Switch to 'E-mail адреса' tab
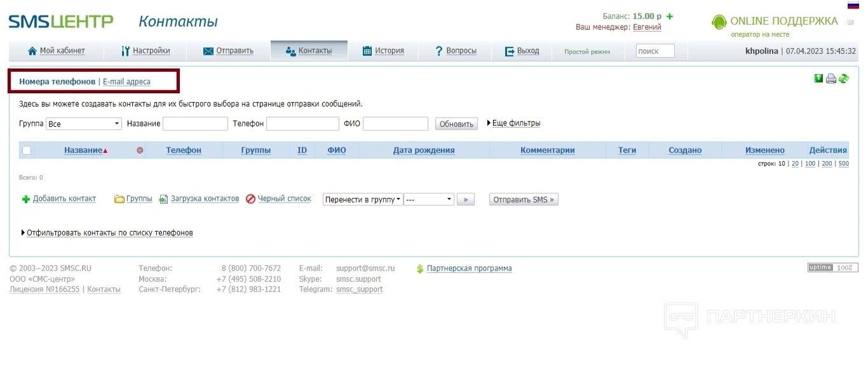 126,82
